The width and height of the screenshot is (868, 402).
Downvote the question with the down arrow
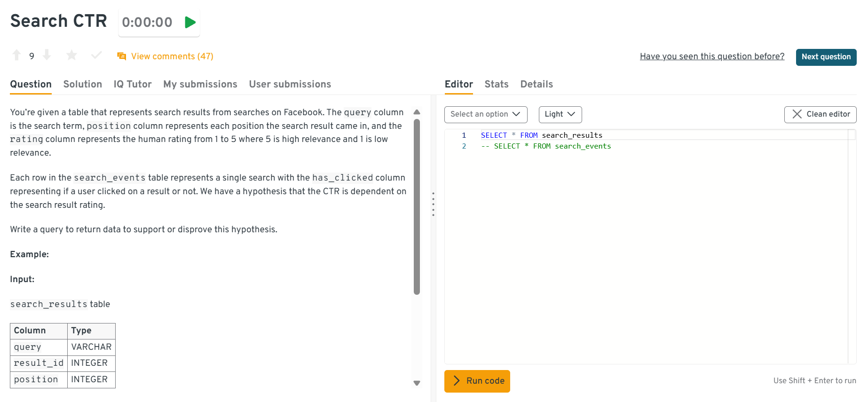[x=47, y=55]
